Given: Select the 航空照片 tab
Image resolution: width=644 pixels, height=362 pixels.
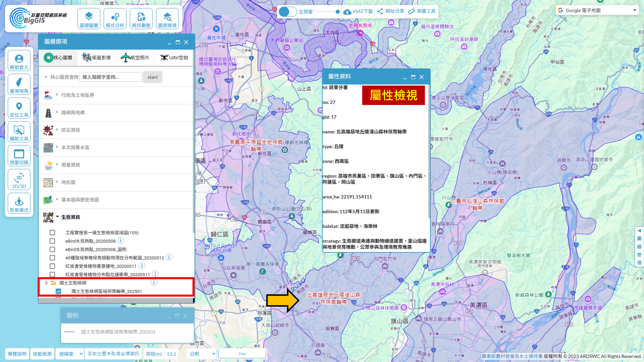Looking at the screenshot, I should pos(135,58).
